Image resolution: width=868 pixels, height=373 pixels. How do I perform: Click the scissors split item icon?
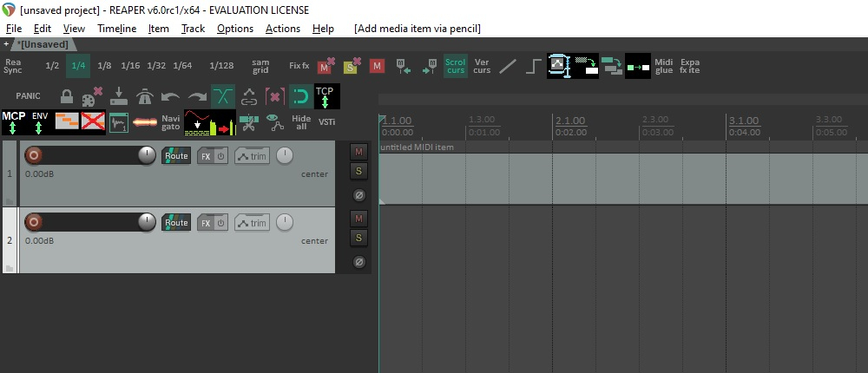point(248,122)
